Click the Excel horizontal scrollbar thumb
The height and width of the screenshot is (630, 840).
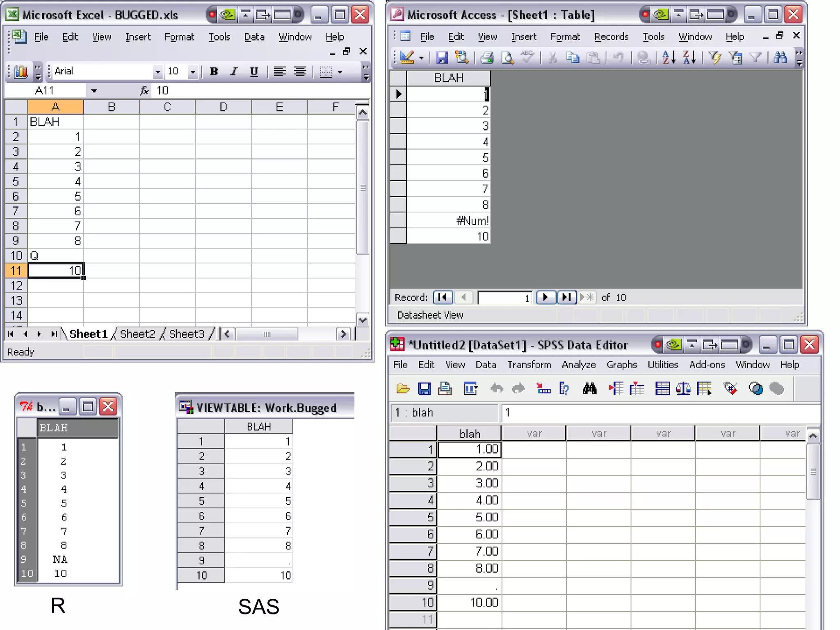[267, 334]
